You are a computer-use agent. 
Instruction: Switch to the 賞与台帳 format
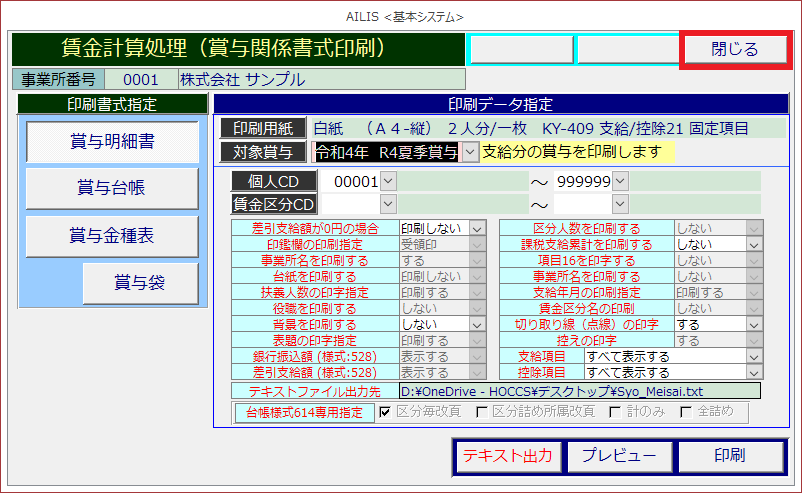coord(112,188)
